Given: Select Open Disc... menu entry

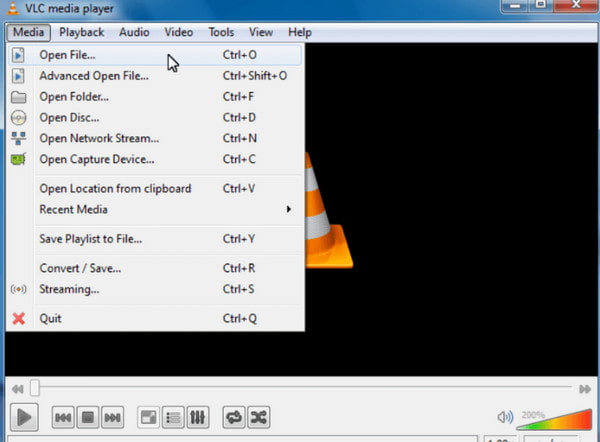Looking at the screenshot, I should point(155,117).
